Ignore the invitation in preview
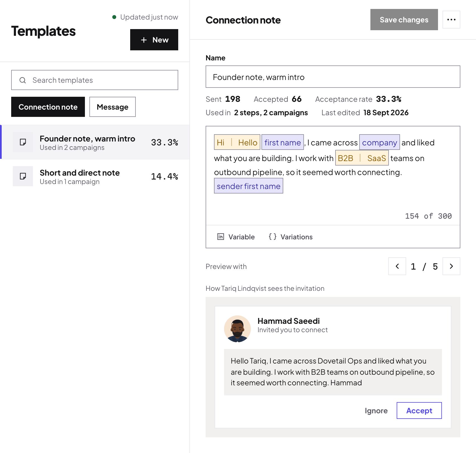This screenshot has width=476, height=453. point(376,410)
